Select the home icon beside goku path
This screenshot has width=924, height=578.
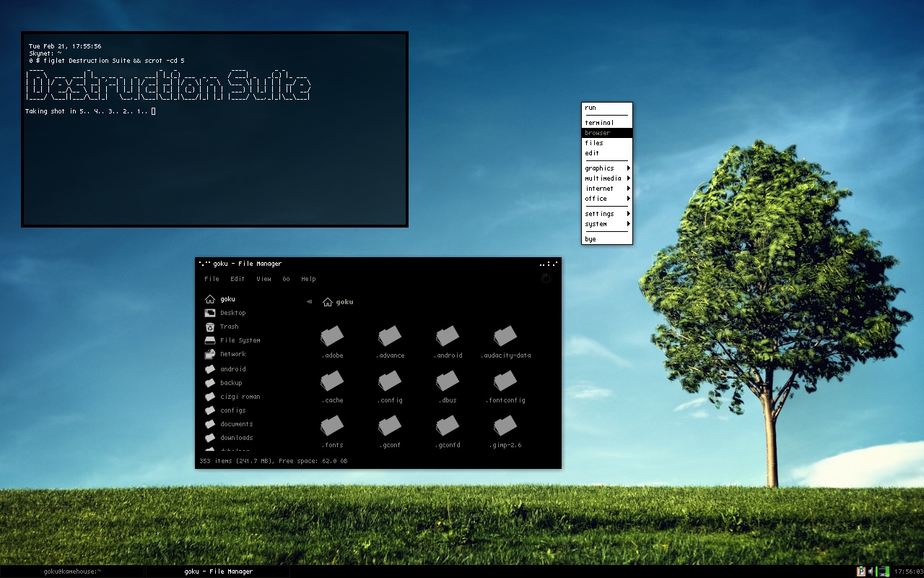pos(328,302)
